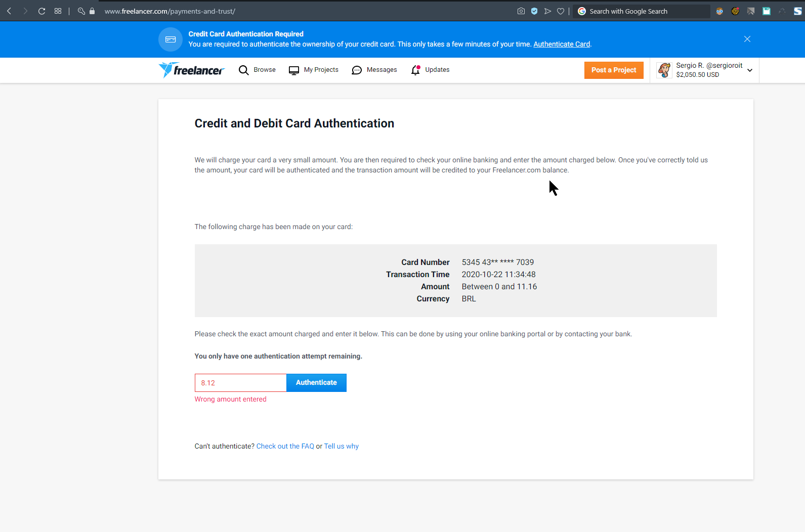Click the Credit and Debit Card Authentication heading
Viewport: 805px width, 532px height.
294,123
